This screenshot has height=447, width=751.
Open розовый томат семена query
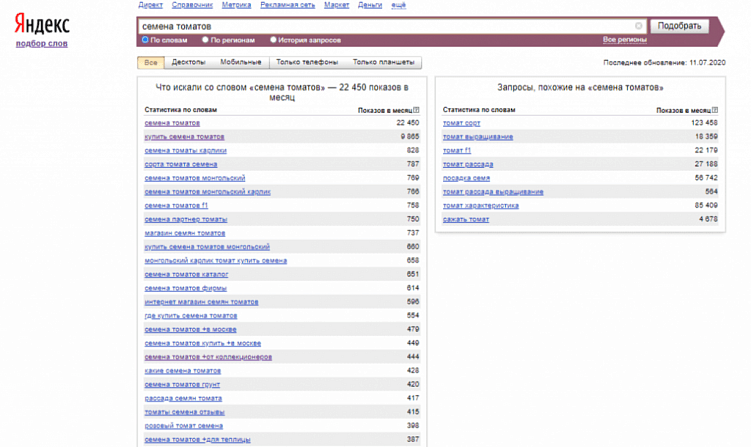tap(183, 426)
